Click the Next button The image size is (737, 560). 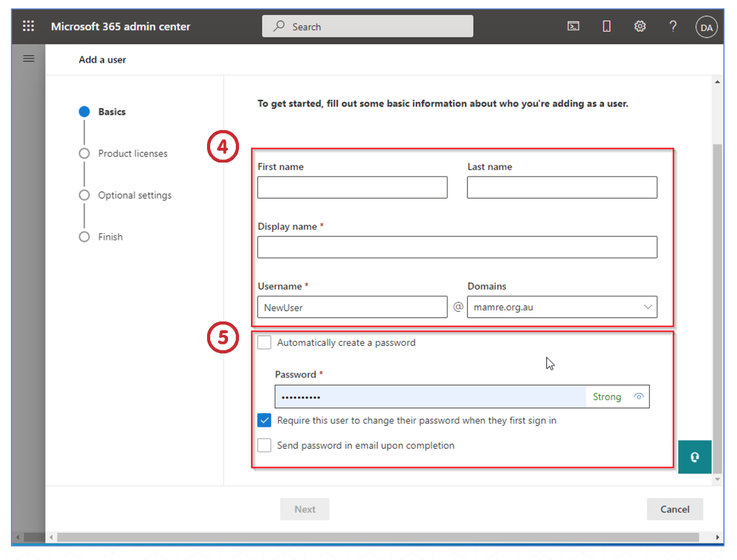click(x=305, y=509)
